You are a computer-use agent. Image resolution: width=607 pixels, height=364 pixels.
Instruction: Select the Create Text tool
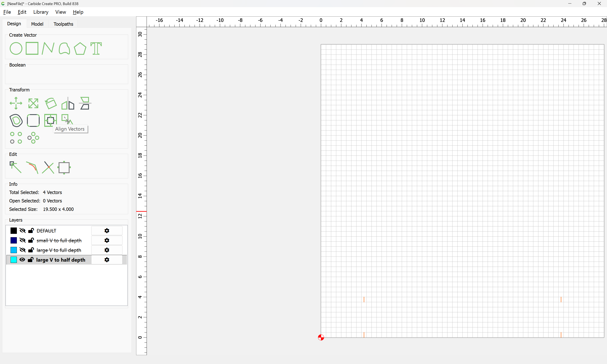click(x=96, y=48)
